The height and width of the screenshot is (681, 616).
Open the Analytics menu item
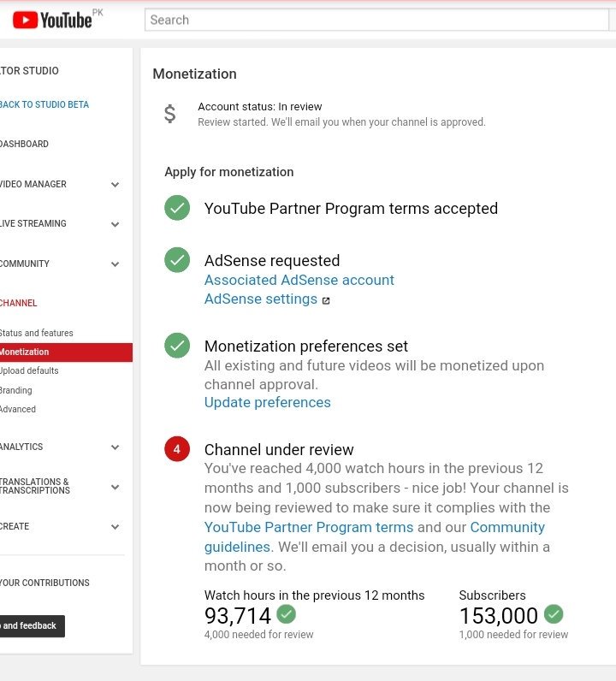click(21, 447)
